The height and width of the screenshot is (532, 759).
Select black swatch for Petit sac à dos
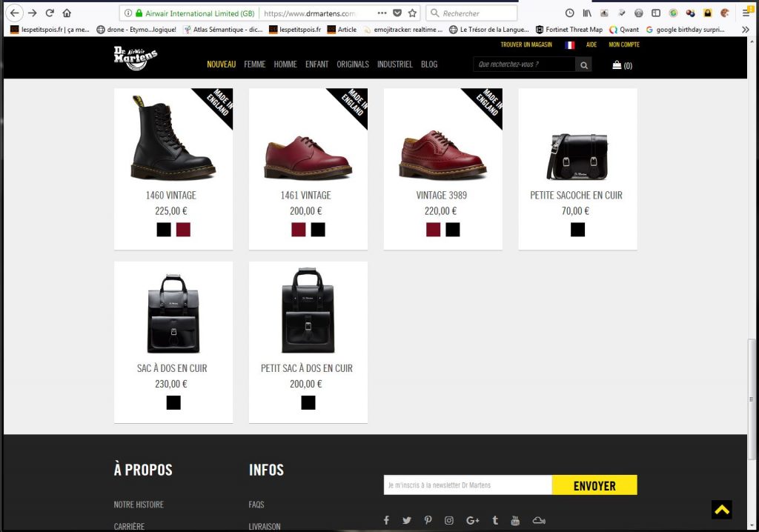click(308, 403)
